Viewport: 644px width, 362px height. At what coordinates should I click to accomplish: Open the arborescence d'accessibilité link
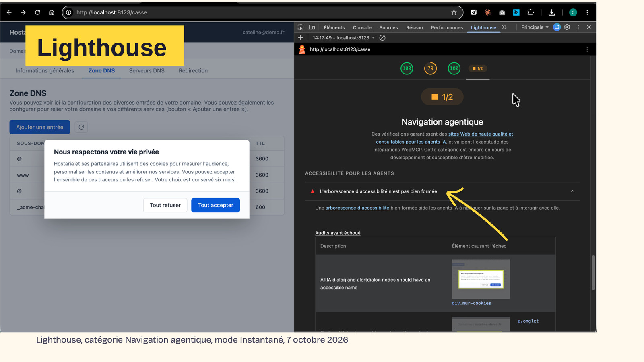357,208
